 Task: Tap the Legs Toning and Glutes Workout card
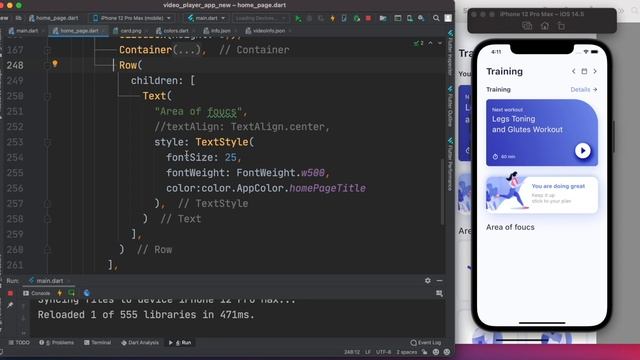(x=542, y=133)
